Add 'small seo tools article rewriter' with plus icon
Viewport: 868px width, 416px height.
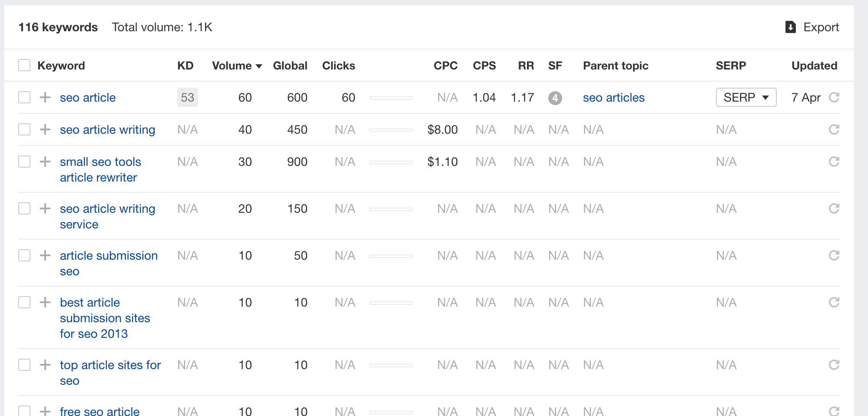45,162
